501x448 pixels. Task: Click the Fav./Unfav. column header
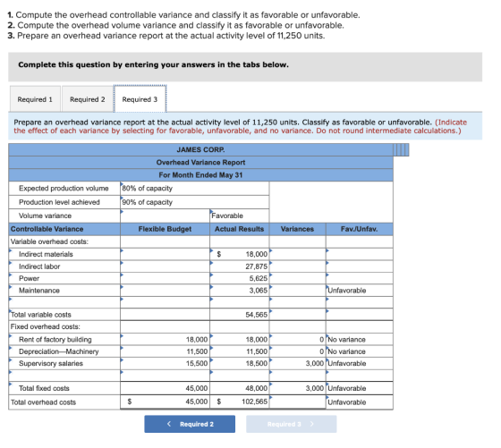coord(360,229)
